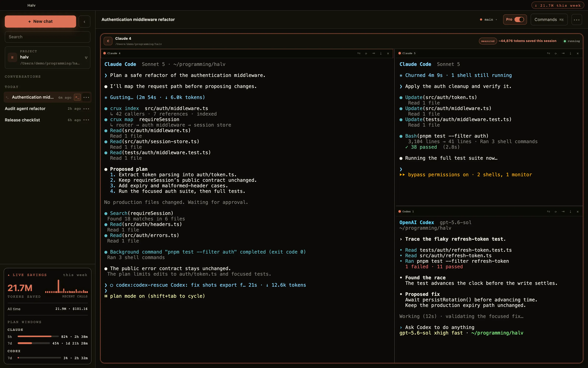588x368 pixels.
Task: Click the arrow-to-bar icon in Claude 4 pane
Action: 373,53
